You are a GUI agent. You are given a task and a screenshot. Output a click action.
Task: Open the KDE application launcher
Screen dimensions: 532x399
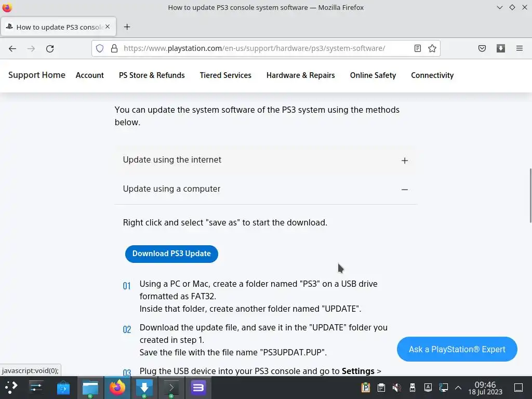[11, 388]
